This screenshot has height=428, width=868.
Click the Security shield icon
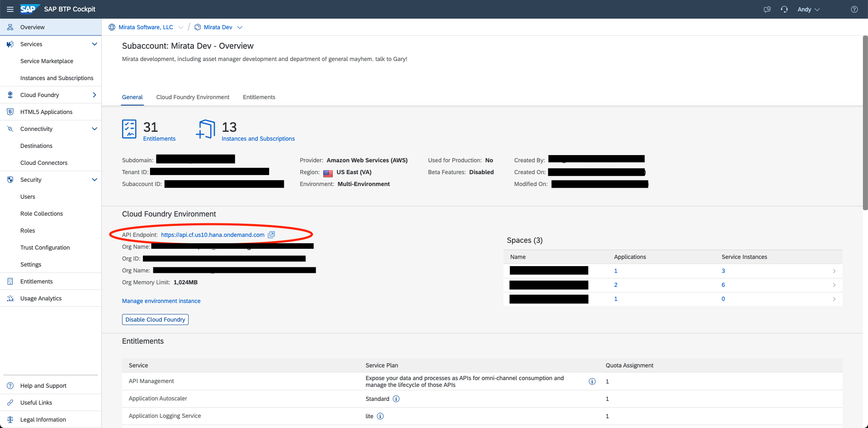[10, 180]
